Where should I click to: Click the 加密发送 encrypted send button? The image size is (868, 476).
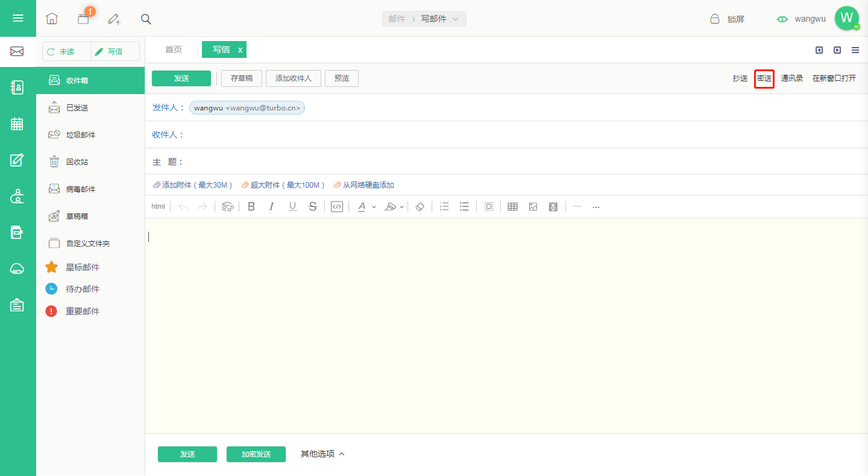[x=256, y=454]
